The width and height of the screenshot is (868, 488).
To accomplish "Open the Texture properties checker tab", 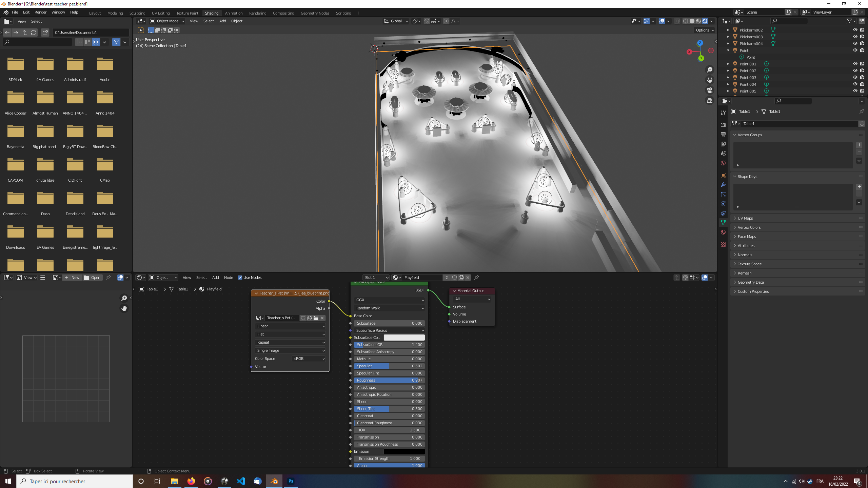I will point(723,244).
